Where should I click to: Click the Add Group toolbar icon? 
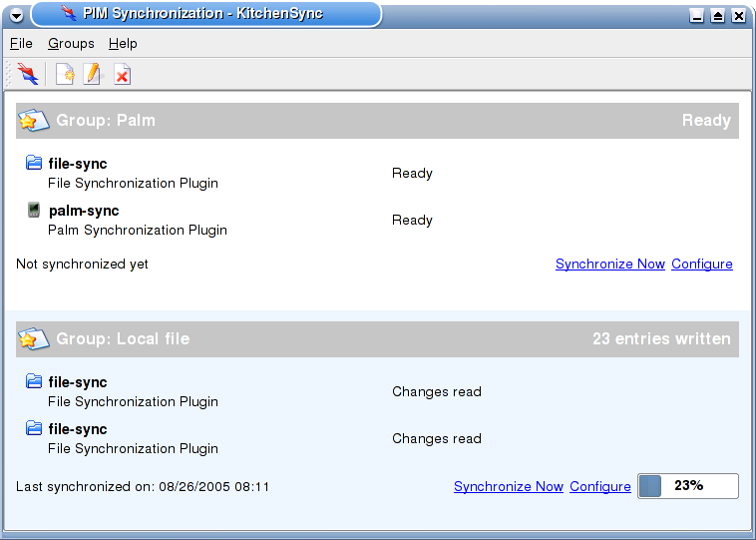65,74
